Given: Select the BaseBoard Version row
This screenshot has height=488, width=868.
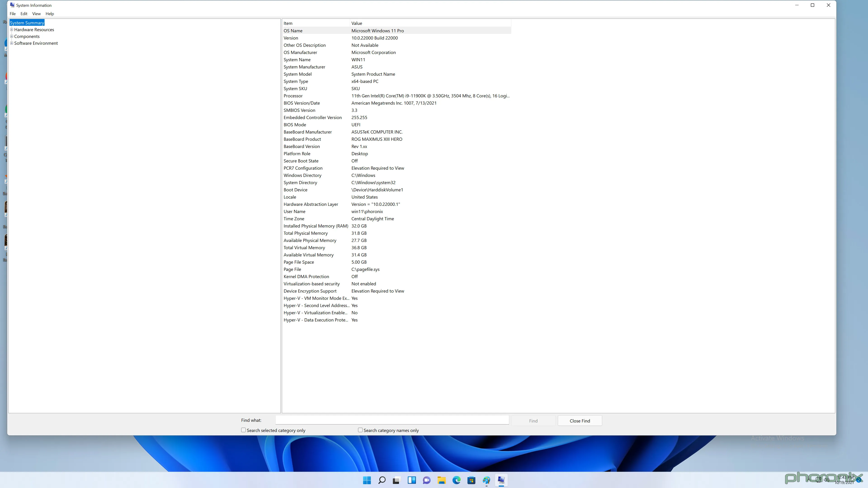Looking at the screenshot, I should coord(397,146).
